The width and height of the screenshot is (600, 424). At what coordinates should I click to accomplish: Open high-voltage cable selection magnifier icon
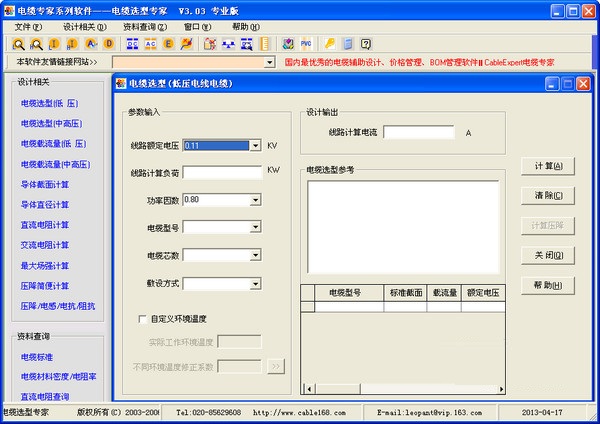(x=36, y=44)
